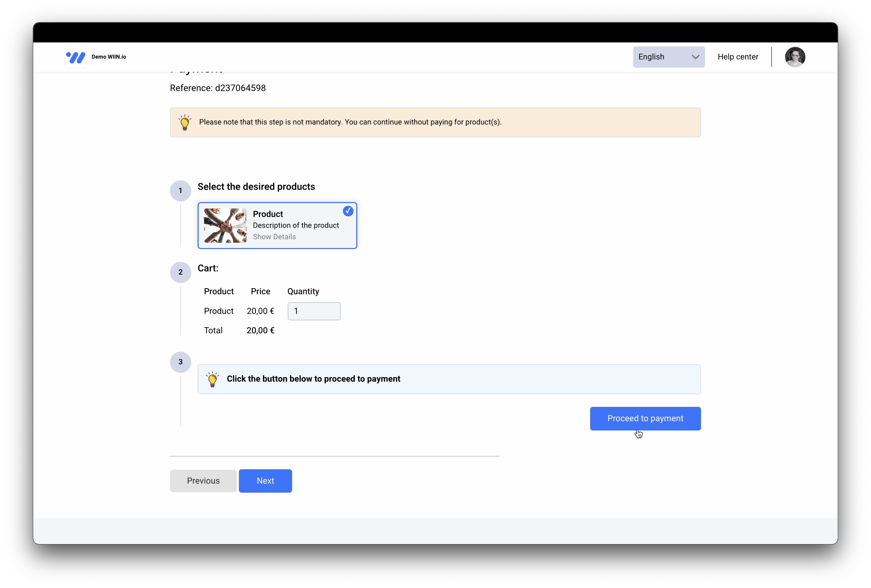Select the Reference: d237064598 text
This screenshot has width=871, height=588.
[x=218, y=88]
